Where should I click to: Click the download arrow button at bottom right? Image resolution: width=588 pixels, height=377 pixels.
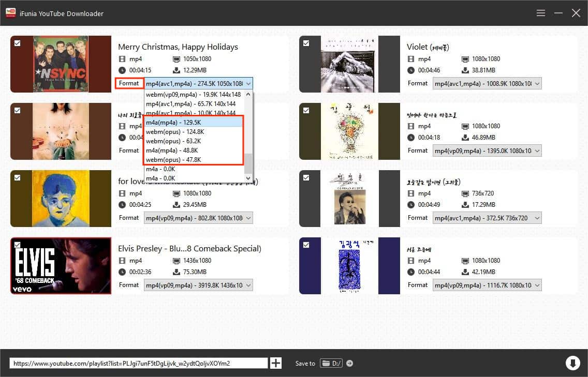tap(572, 363)
